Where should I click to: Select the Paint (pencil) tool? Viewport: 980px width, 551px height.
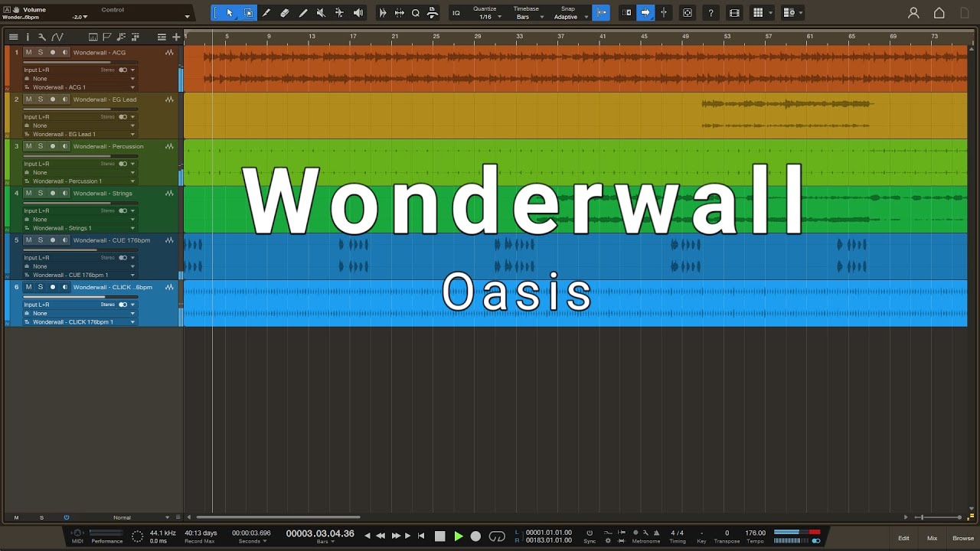click(x=303, y=13)
